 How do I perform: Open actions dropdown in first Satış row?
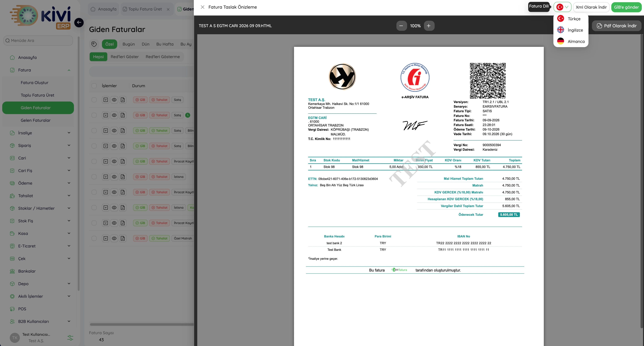[106, 100]
